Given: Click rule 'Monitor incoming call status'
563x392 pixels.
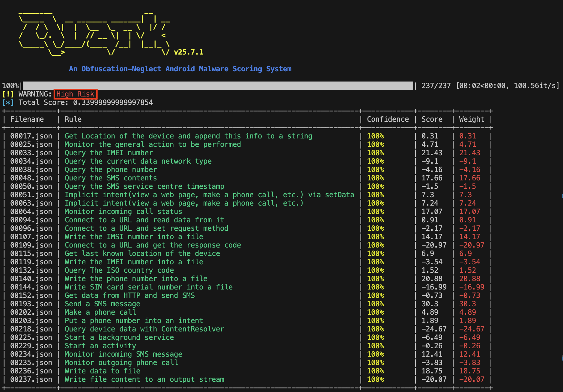Looking at the screenshot, I should pos(124,212).
